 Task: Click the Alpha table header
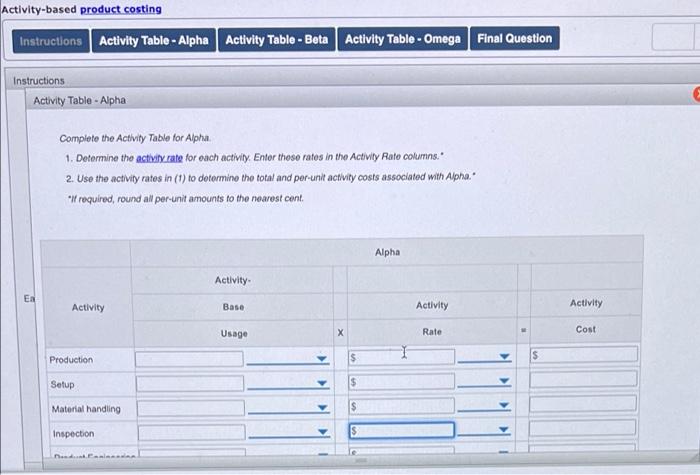pyautogui.click(x=387, y=252)
